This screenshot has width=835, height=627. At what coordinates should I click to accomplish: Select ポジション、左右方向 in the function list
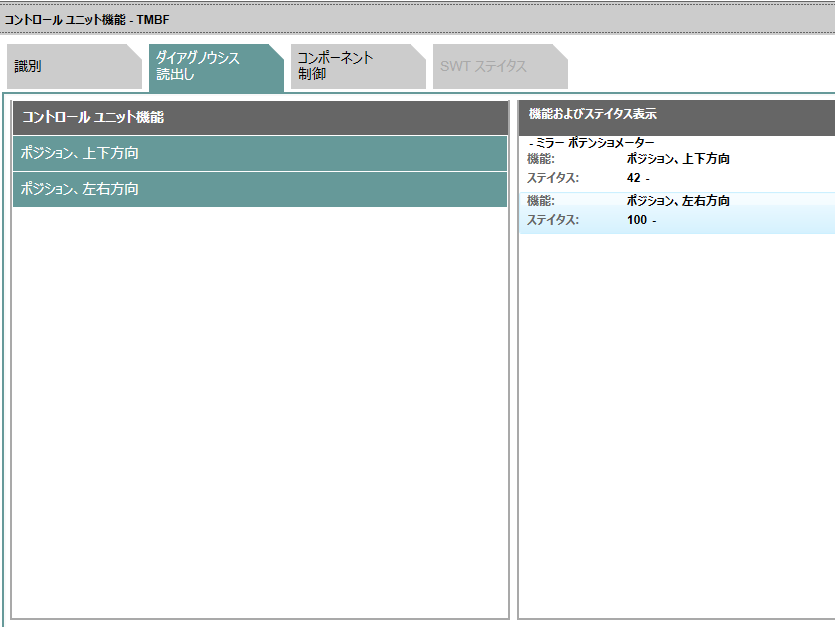pos(260,189)
